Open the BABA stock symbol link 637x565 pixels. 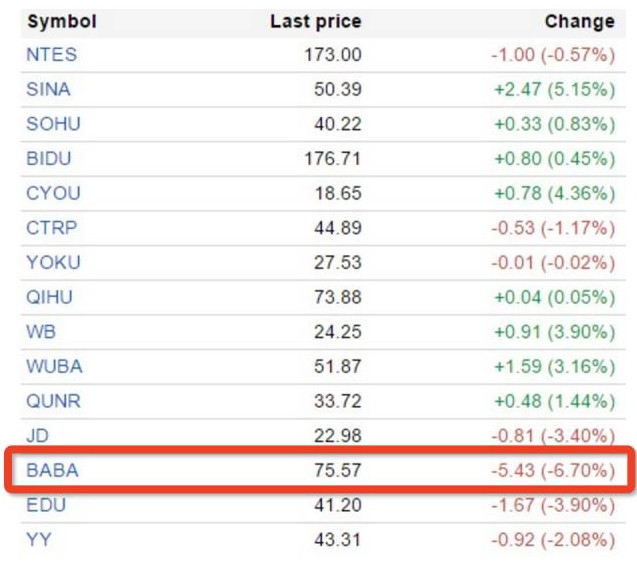tap(52, 470)
